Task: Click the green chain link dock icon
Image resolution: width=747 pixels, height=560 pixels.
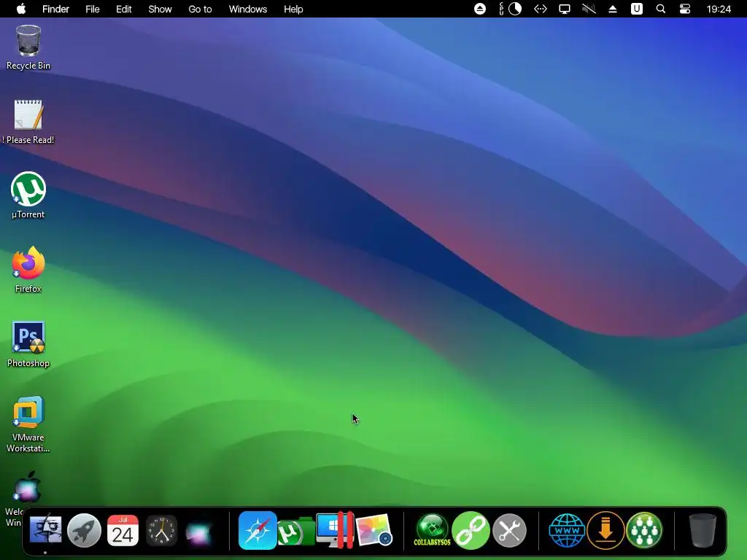Action: (x=471, y=530)
